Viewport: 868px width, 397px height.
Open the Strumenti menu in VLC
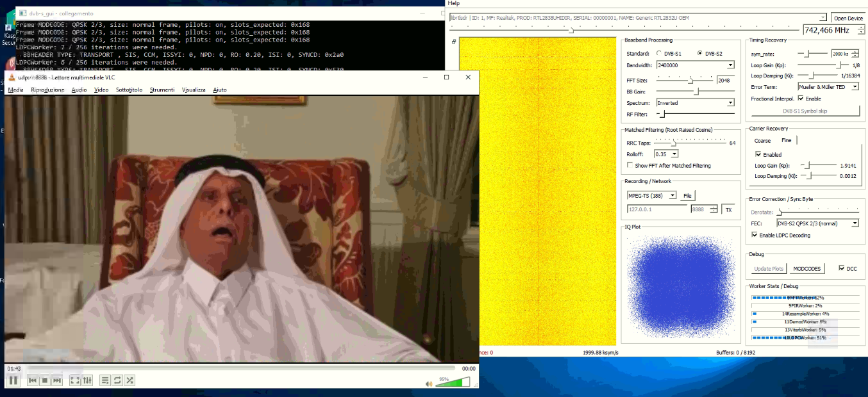pyautogui.click(x=162, y=90)
